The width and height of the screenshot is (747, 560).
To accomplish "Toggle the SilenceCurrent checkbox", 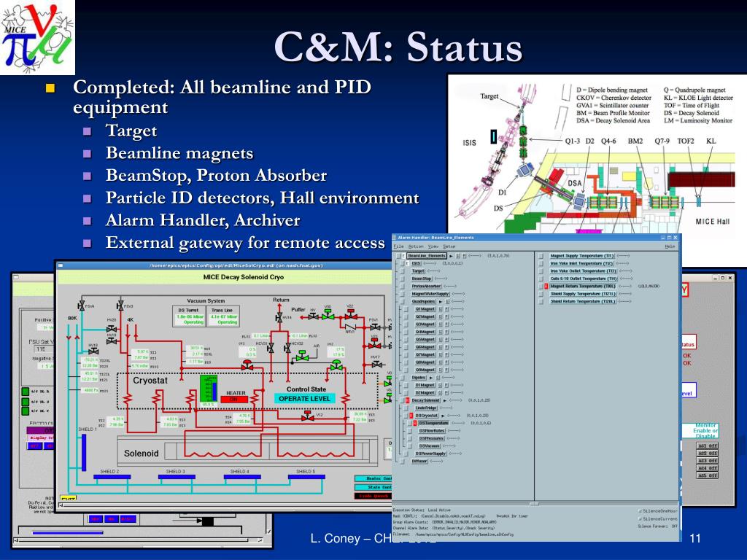I will [x=639, y=518].
